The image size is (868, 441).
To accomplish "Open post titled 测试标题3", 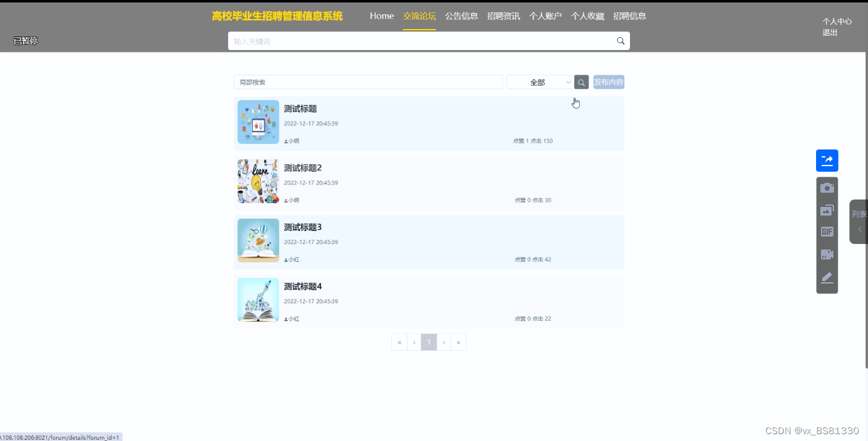I will (303, 227).
